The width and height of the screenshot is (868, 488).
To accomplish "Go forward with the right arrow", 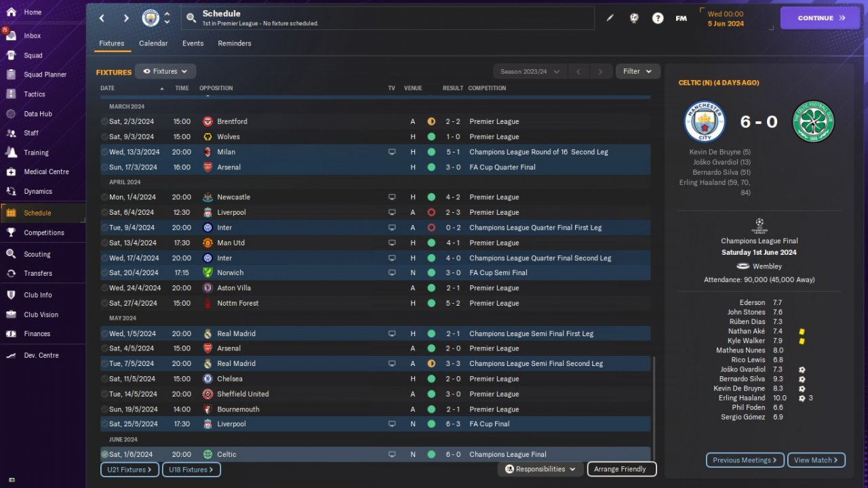I will coord(126,18).
